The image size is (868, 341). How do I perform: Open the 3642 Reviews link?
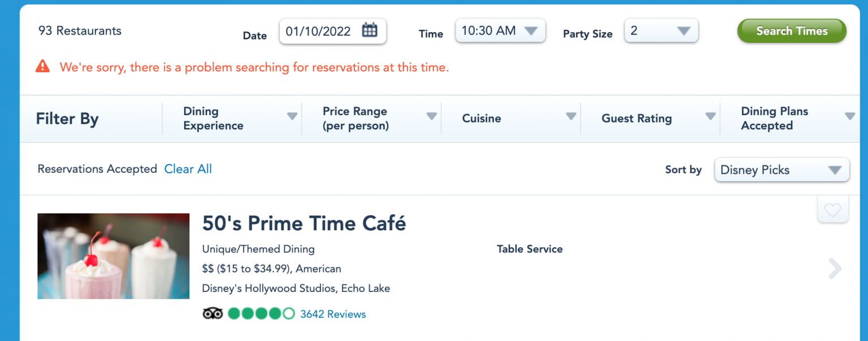[x=333, y=314]
